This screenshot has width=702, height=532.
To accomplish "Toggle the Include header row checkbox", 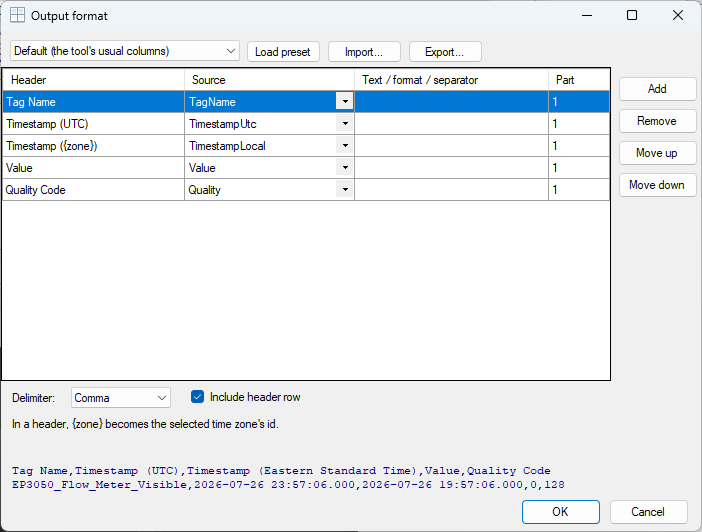I will [197, 397].
